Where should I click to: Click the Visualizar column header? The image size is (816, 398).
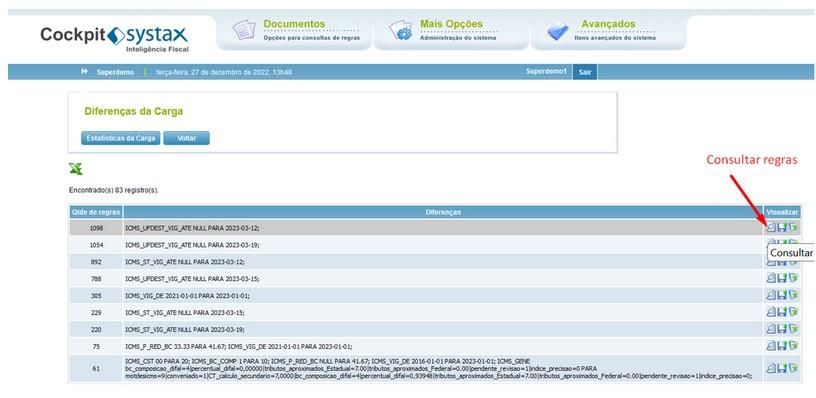pyautogui.click(x=782, y=212)
